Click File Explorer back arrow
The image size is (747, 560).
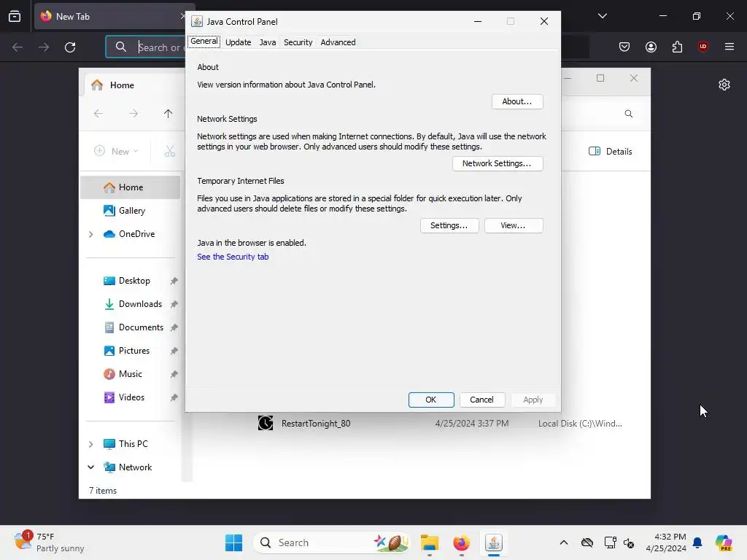click(98, 113)
